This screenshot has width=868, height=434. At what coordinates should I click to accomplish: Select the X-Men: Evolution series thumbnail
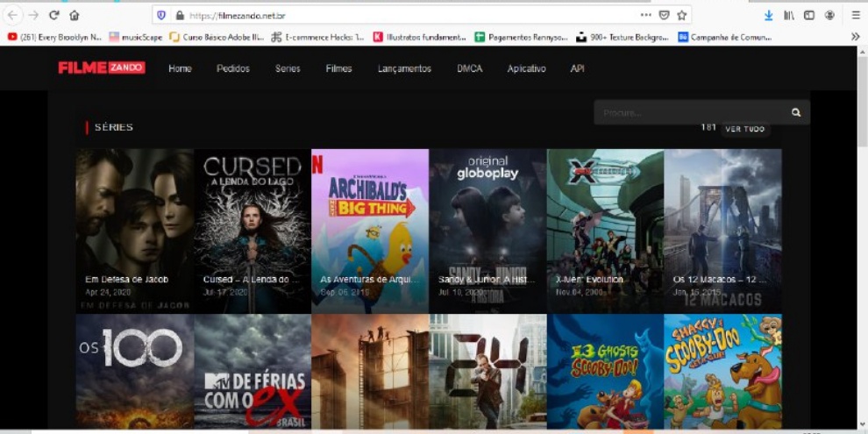(605, 230)
